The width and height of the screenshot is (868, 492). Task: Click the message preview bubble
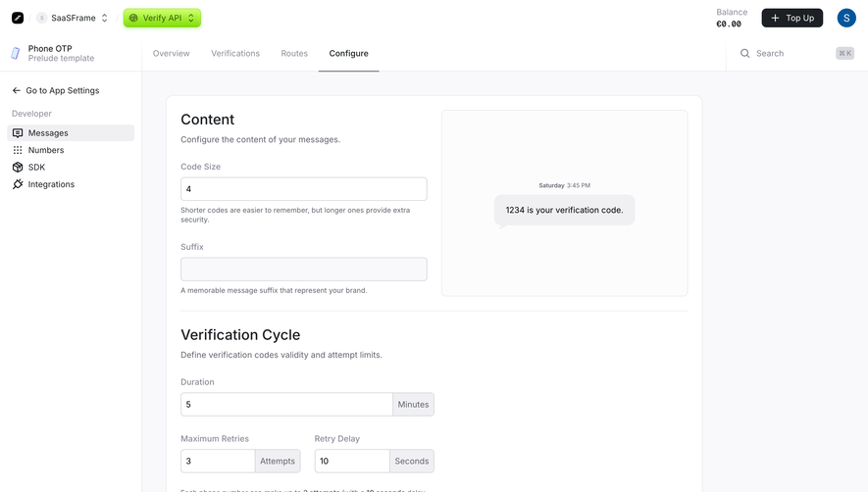[x=564, y=211]
